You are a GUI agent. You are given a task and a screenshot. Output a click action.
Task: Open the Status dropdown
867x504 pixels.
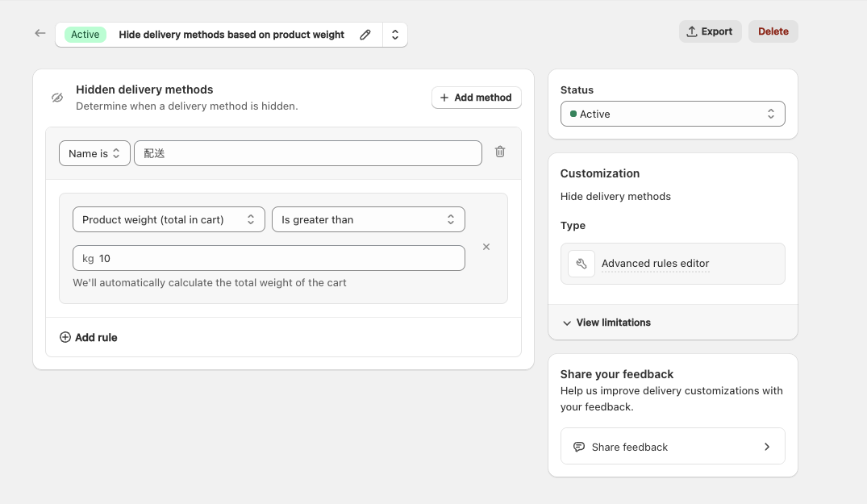coord(672,114)
